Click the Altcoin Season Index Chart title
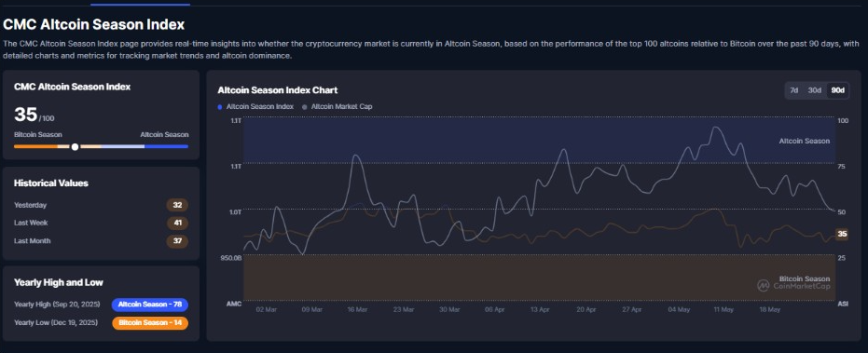Viewport: 868px width, 353px height. coord(277,90)
